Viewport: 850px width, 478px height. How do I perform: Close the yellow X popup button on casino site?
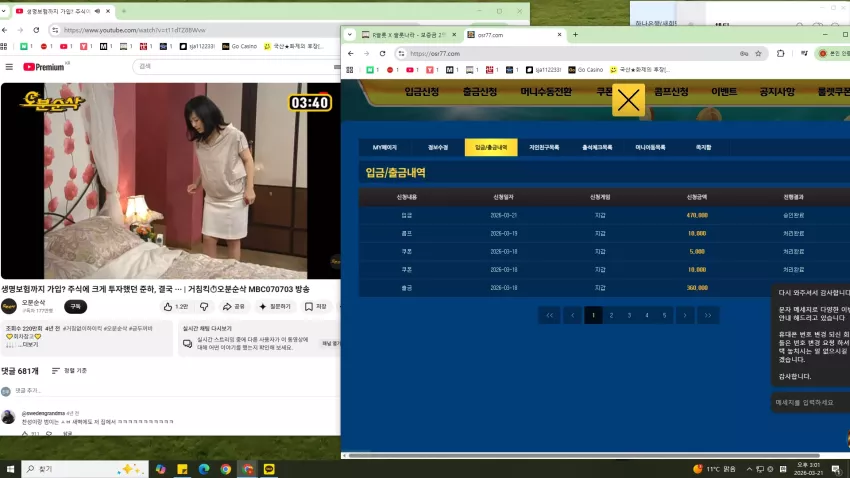628,100
